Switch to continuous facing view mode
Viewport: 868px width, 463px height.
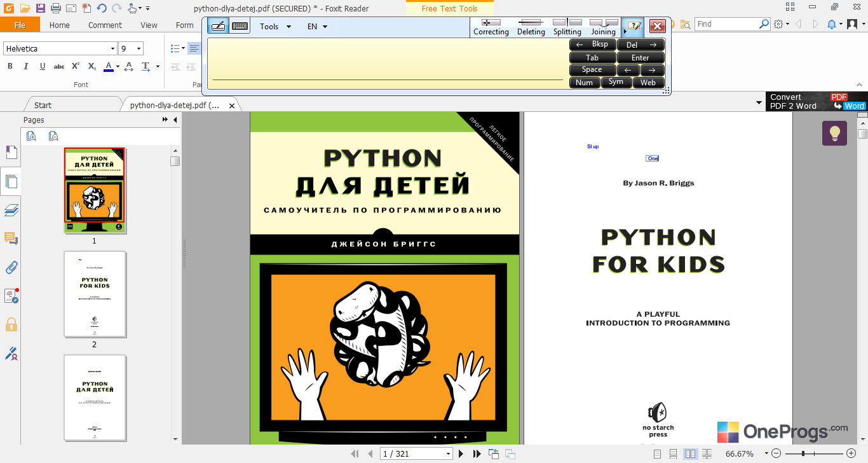coord(707,453)
